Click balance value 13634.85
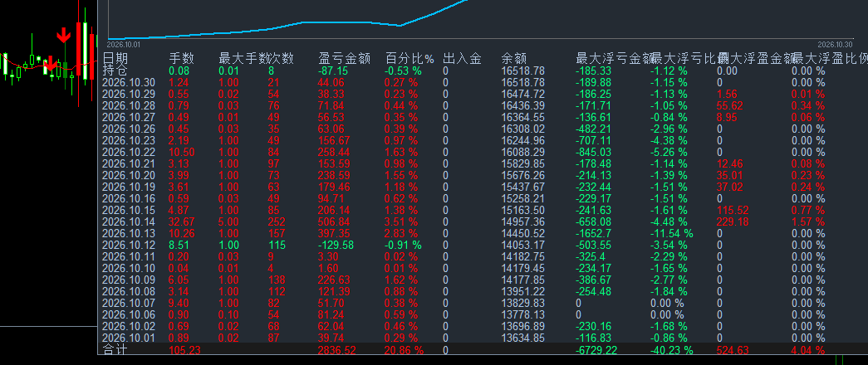The image size is (868, 365). (x=523, y=338)
